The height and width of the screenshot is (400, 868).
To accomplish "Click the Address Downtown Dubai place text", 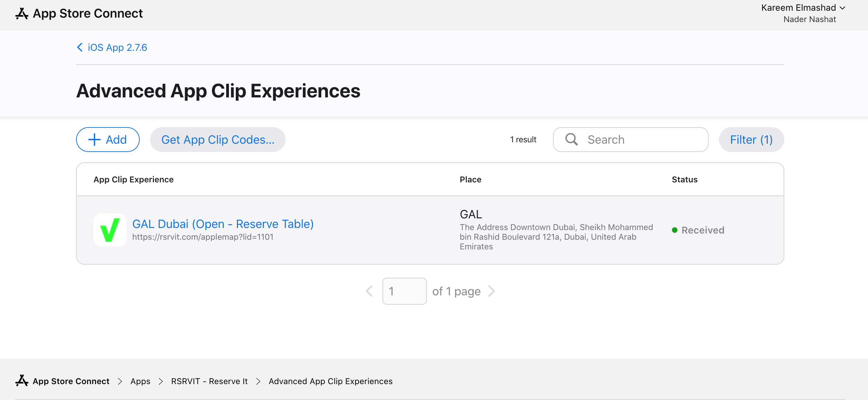I will [556, 237].
